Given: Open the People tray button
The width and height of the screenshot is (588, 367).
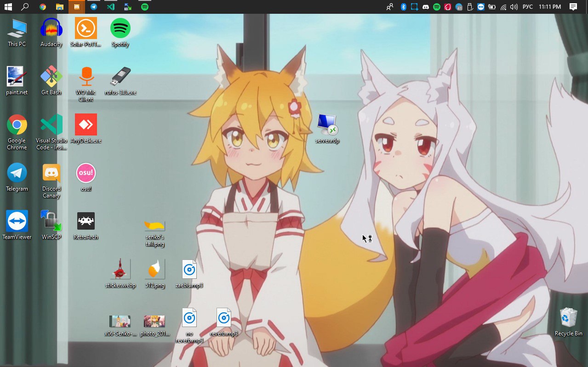Looking at the screenshot, I should pos(390,7).
